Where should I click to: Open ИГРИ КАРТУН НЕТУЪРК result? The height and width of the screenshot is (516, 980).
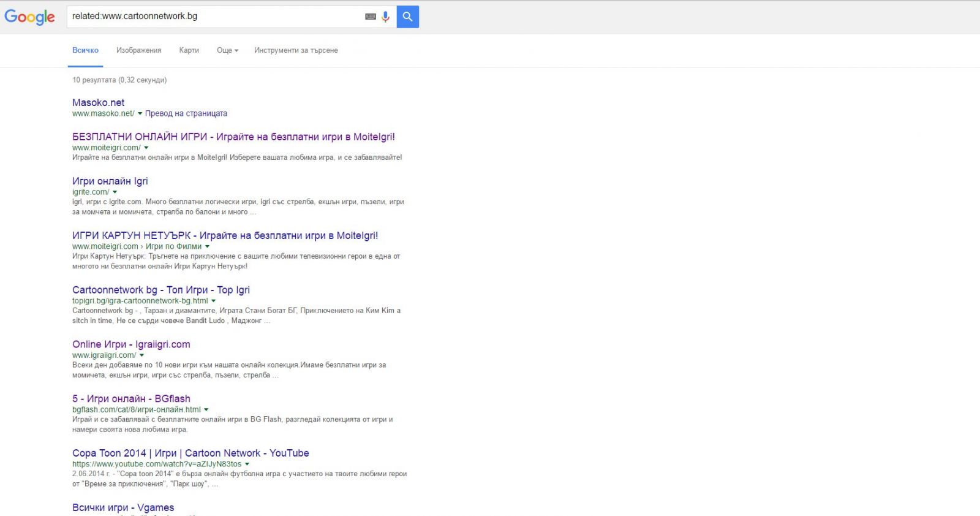click(225, 235)
